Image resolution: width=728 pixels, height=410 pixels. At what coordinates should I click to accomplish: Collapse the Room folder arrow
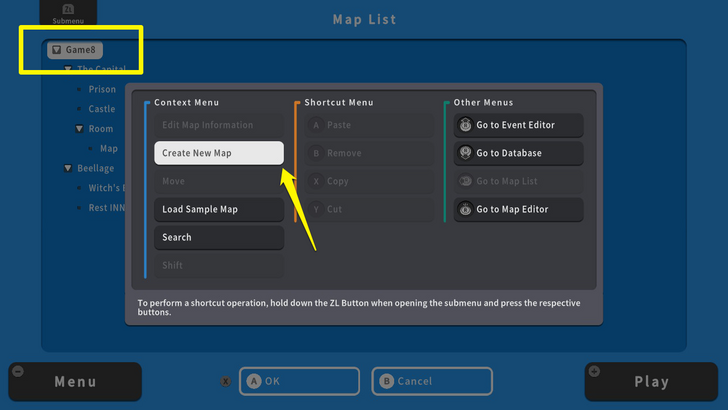[79, 129]
